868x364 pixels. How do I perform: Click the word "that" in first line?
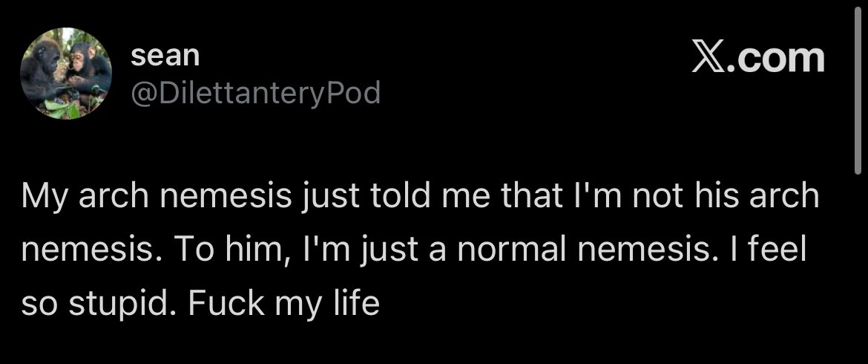530,196
